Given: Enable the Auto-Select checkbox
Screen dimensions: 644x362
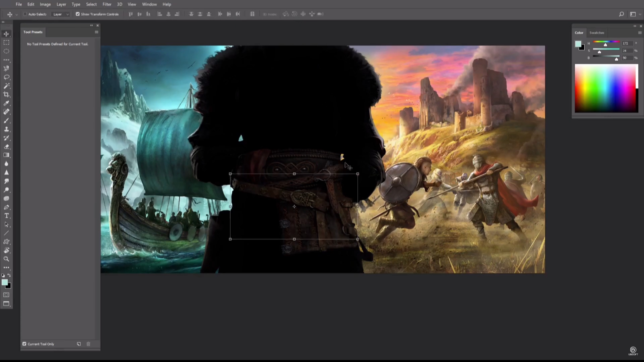Looking at the screenshot, I should [x=25, y=14].
